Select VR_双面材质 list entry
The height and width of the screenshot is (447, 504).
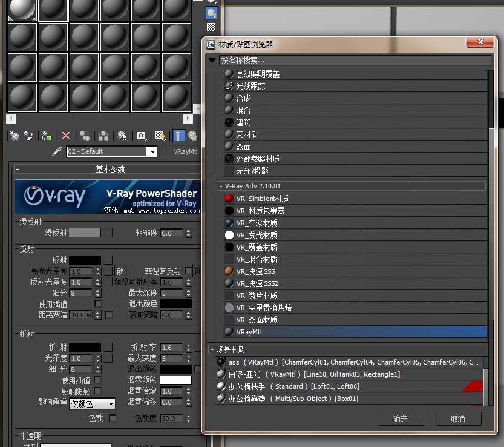[x=355, y=320]
